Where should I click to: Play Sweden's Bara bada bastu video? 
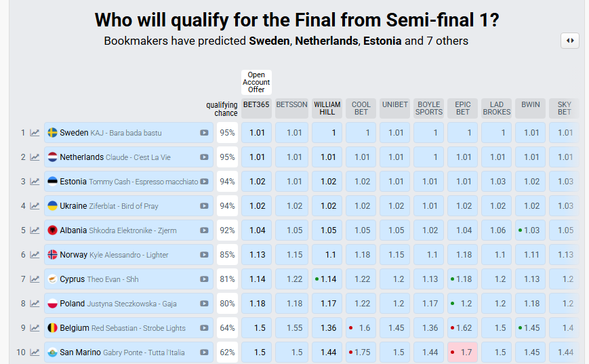[204, 133]
